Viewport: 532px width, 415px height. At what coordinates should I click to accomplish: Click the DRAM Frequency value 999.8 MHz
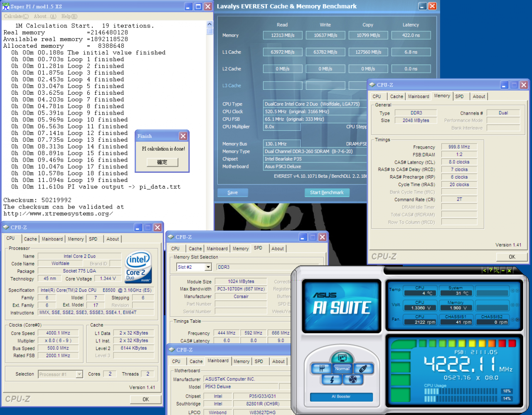click(x=459, y=147)
